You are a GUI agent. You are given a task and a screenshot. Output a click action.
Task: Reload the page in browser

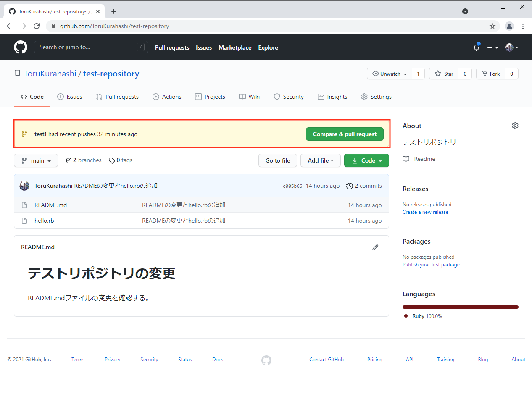click(37, 26)
